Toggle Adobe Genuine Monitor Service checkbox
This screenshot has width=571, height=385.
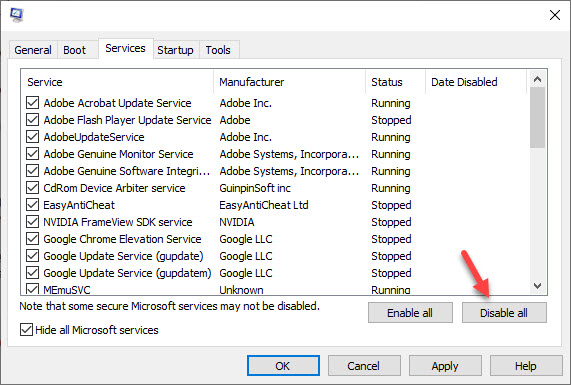[32, 154]
